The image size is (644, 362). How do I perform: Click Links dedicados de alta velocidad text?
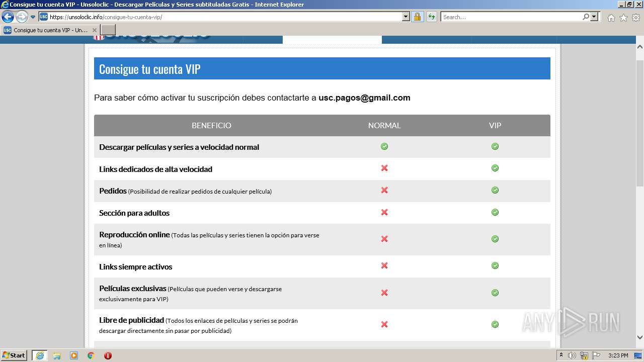pos(155,169)
